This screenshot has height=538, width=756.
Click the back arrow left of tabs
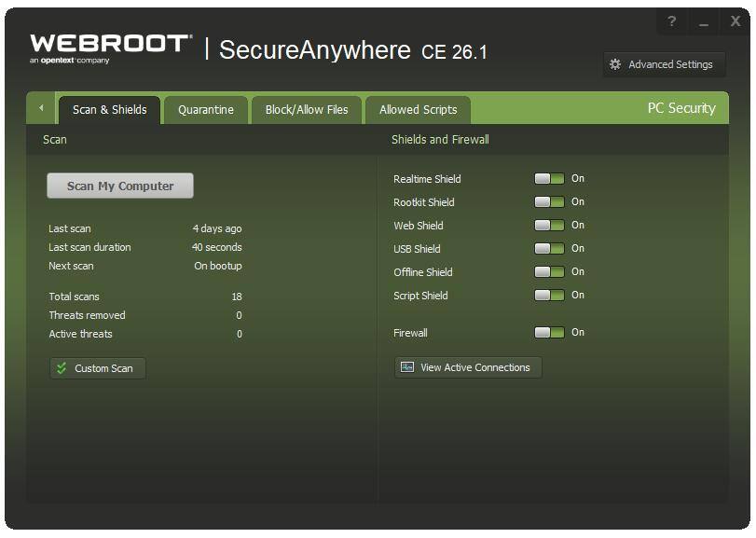coord(41,108)
